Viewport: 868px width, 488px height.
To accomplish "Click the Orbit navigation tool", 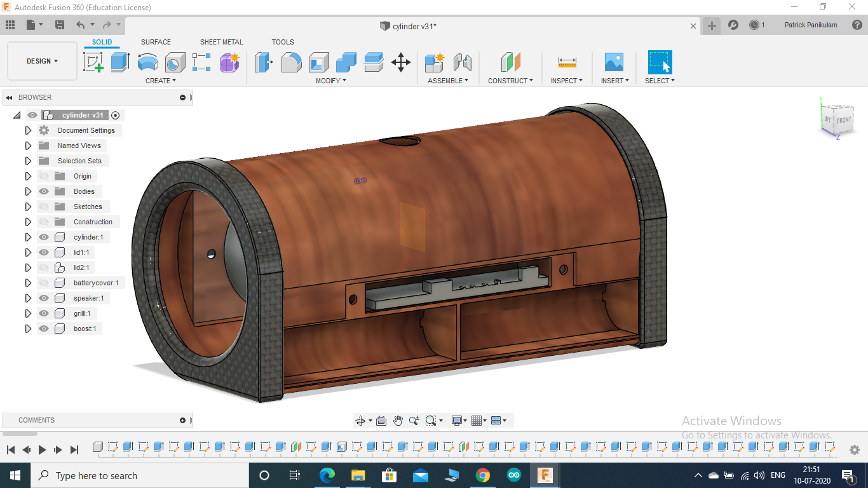I will (360, 421).
